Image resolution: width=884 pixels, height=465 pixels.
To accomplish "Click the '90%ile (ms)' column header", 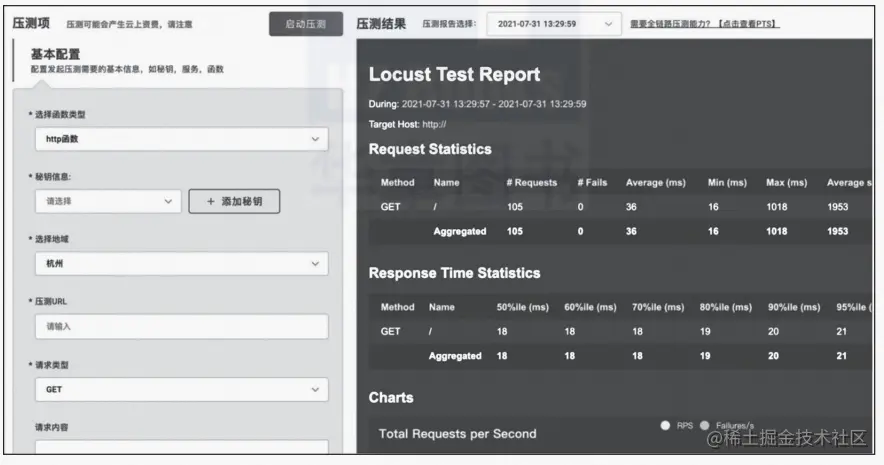I will [794, 307].
